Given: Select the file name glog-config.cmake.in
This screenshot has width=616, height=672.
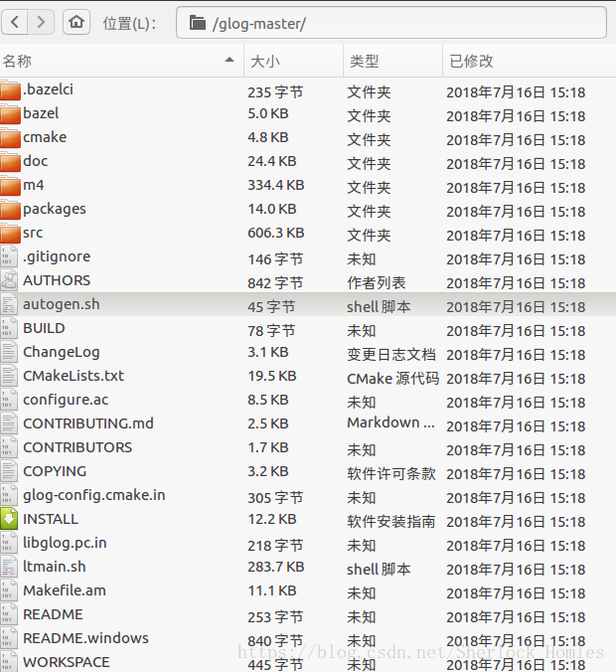Looking at the screenshot, I should [x=94, y=495].
